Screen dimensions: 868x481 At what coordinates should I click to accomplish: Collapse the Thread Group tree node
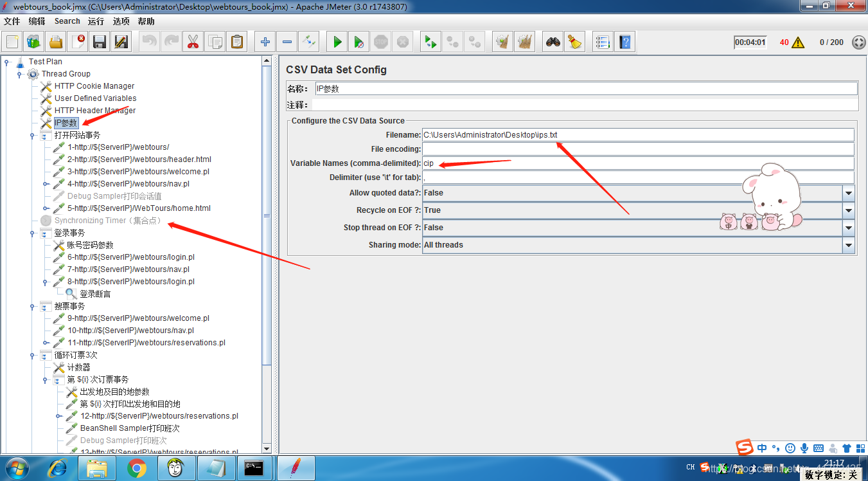[19, 74]
